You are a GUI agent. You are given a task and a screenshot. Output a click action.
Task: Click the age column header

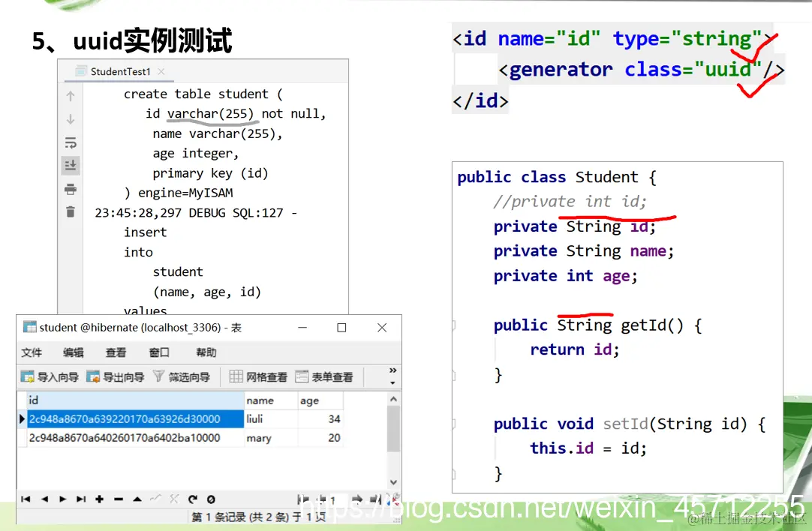click(x=320, y=400)
